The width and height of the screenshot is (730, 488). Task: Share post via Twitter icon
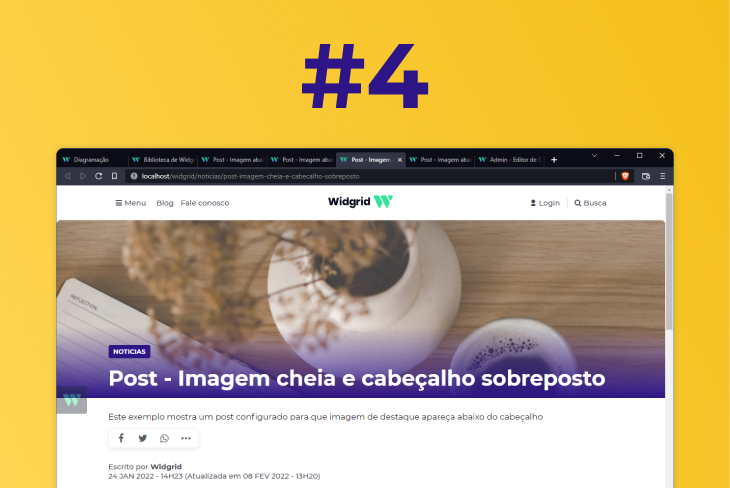(143, 438)
